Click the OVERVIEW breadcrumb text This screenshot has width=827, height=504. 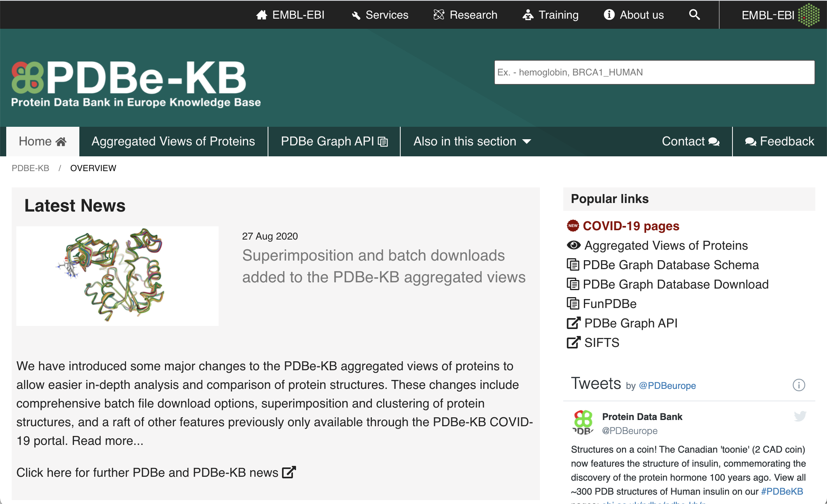pos(93,168)
